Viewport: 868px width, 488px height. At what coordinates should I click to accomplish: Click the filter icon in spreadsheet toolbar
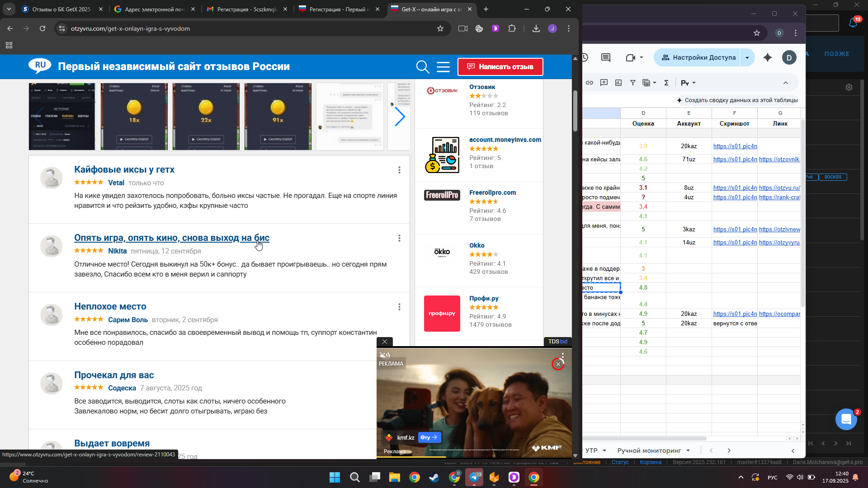point(633,83)
